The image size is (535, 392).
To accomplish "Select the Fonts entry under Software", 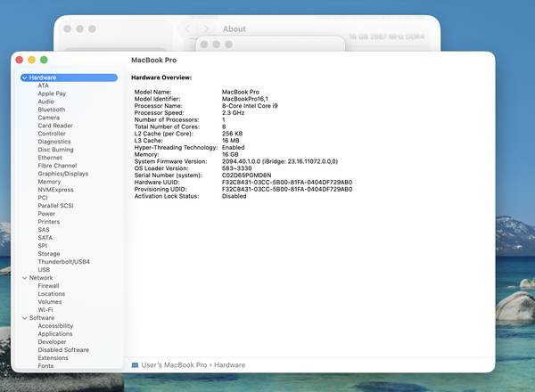I will (x=45, y=366).
